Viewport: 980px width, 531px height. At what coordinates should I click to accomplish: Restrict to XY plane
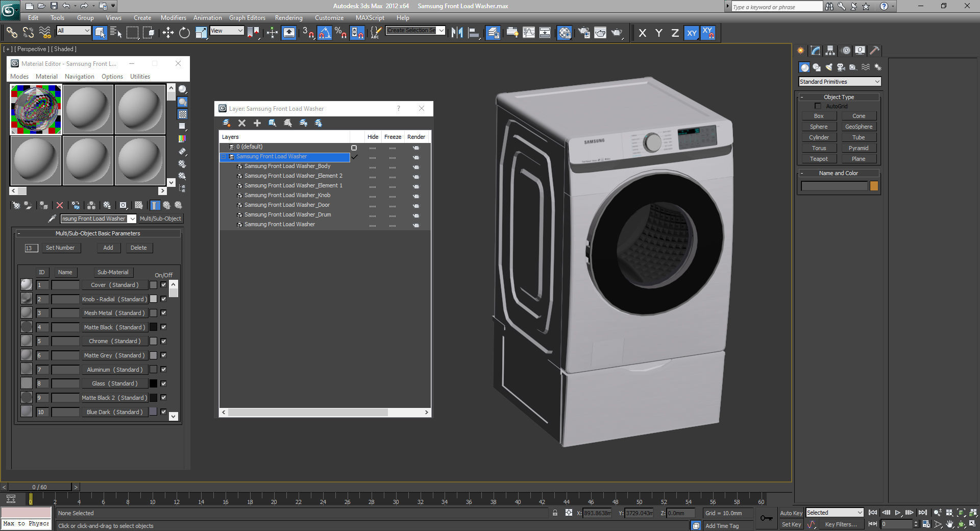[x=692, y=33]
